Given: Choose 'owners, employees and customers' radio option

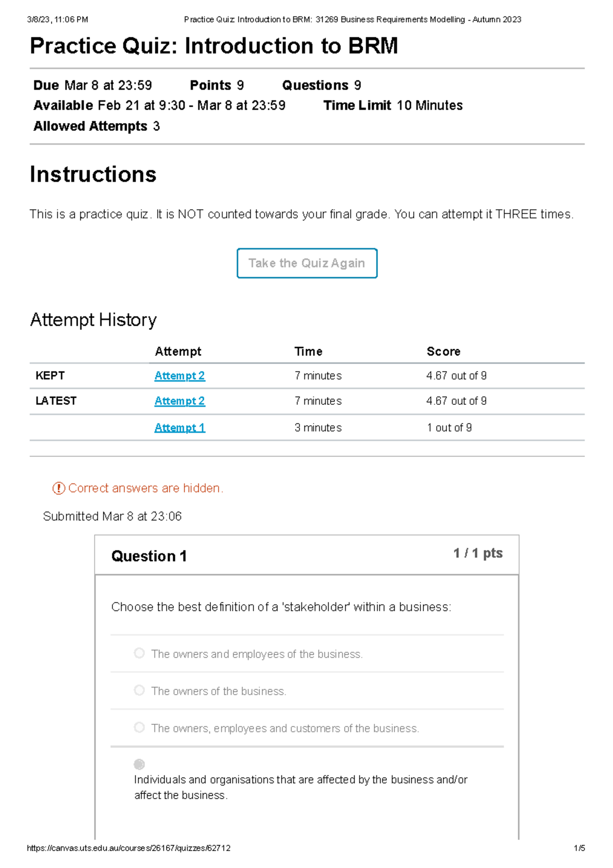Looking at the screenshot, I should tap(139, 727).
